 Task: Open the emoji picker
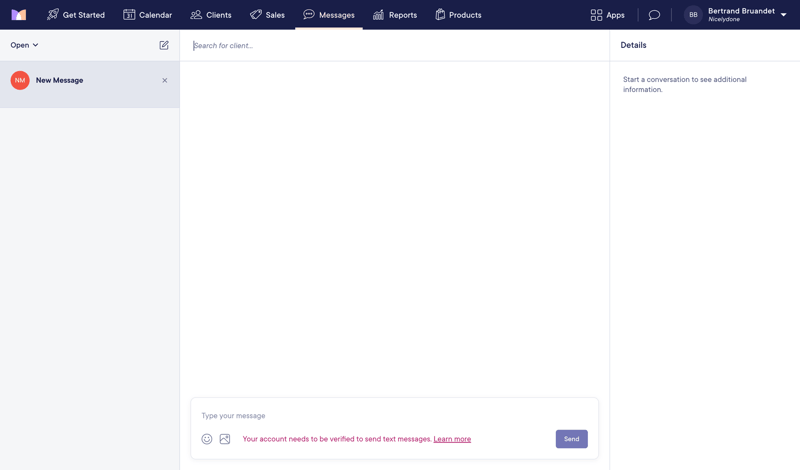pos(207,439)
